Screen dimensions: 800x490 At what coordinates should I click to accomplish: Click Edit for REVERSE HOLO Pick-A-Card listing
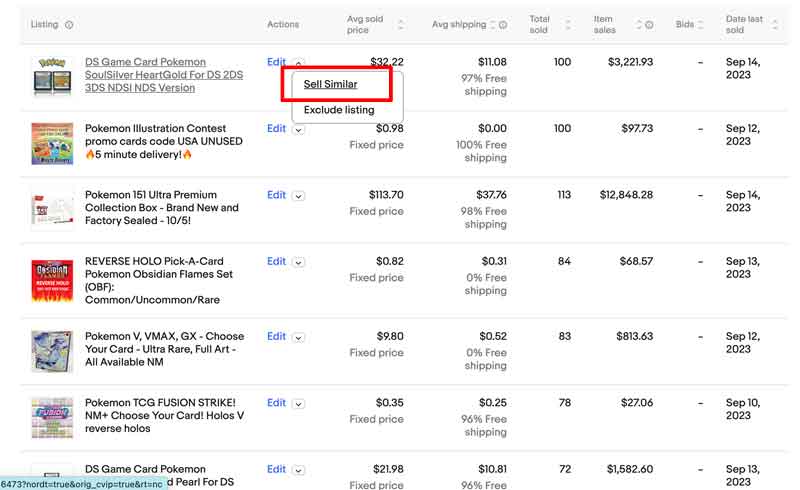tap(276, 261)
